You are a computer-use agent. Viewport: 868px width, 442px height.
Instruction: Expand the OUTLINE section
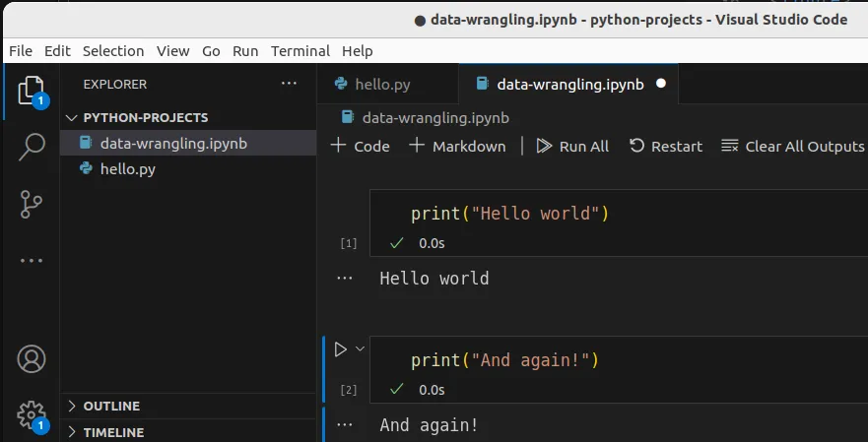(110, 406)
